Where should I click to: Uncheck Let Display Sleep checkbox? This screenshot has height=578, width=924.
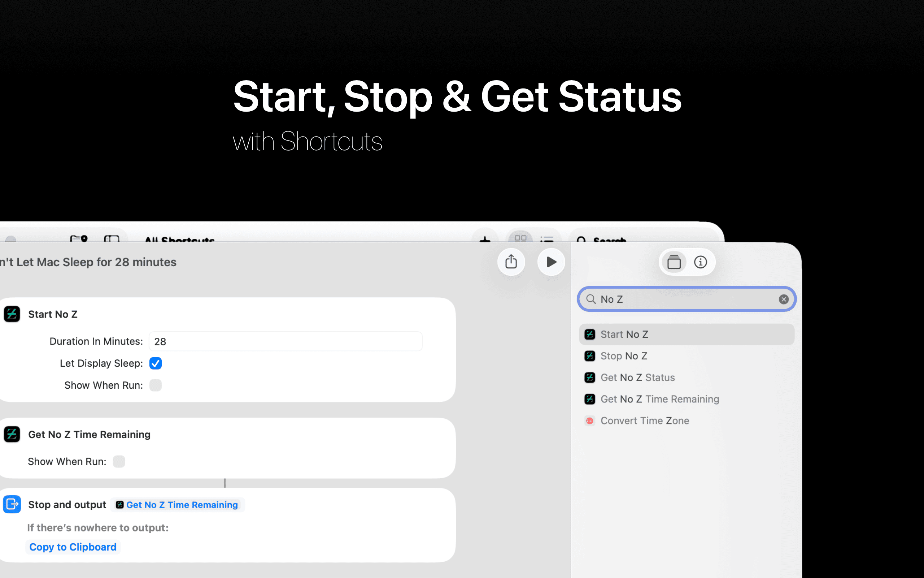[x=156, y=363]
